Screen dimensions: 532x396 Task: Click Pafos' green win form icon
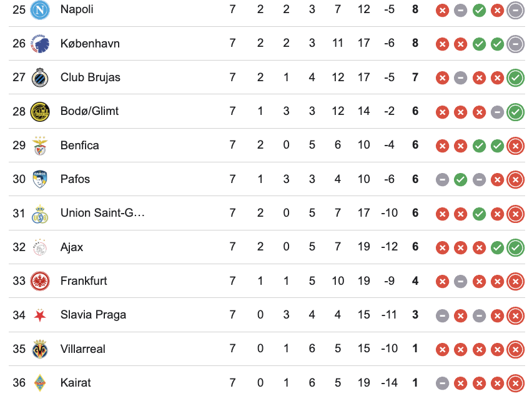click(461, 179)
